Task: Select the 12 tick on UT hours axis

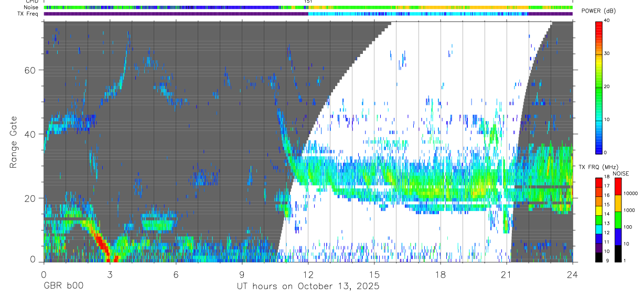Action: coord(308,274)
